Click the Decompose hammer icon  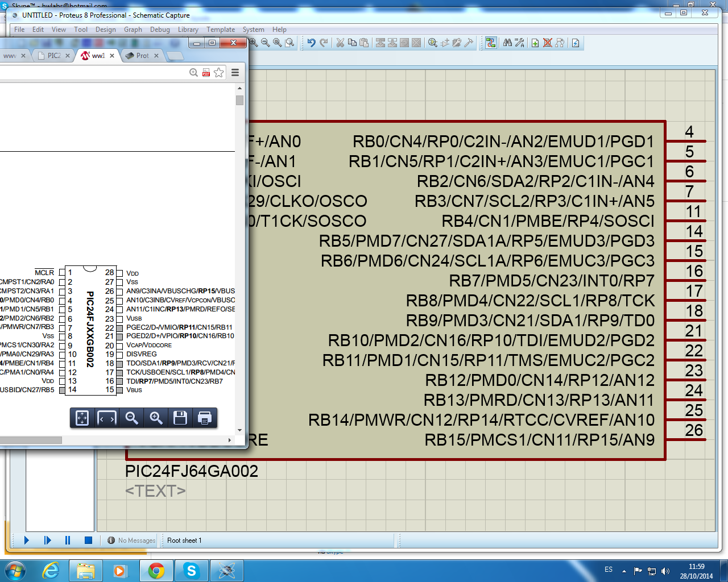(469, 43)
